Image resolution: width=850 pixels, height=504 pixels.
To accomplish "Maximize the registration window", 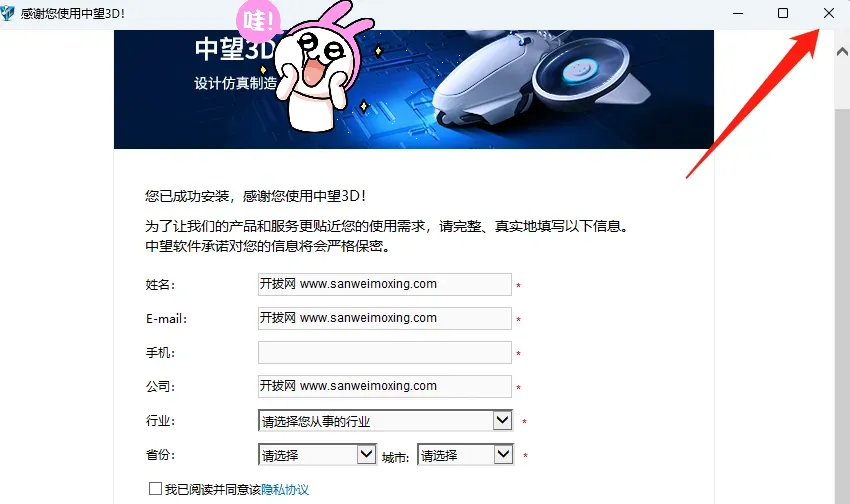I will [x=783, y=13].
